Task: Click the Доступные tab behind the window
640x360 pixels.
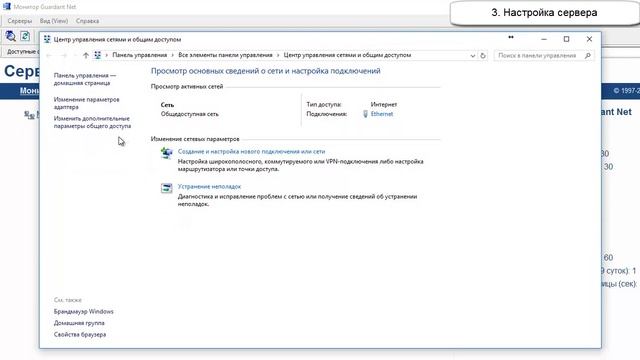Action: (x=22, y=52)
